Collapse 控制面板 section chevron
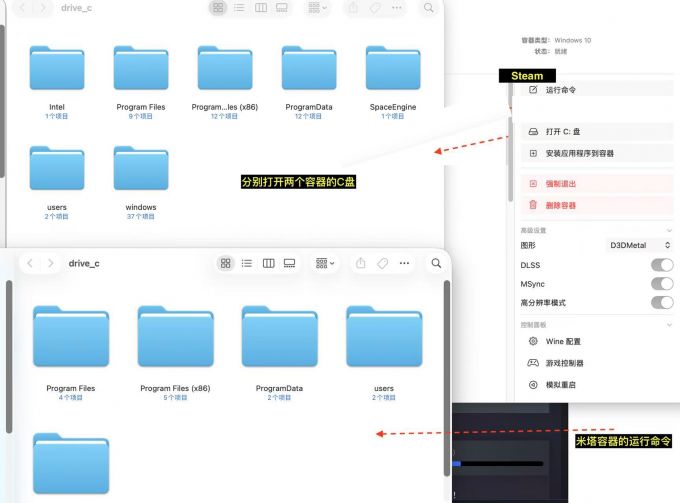Screen dimensions: 680x503 point(669,325)
